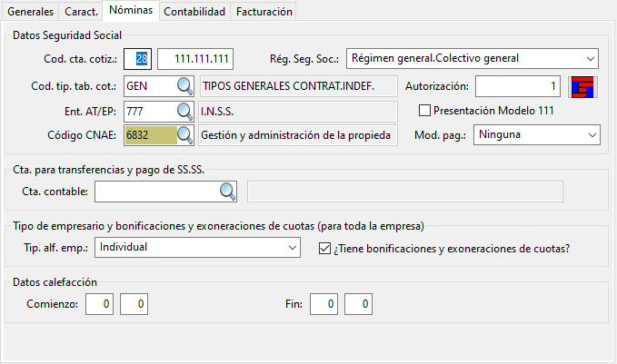Open Mod. pag. dropdown showing Ninguna

[x=592, y=135]
